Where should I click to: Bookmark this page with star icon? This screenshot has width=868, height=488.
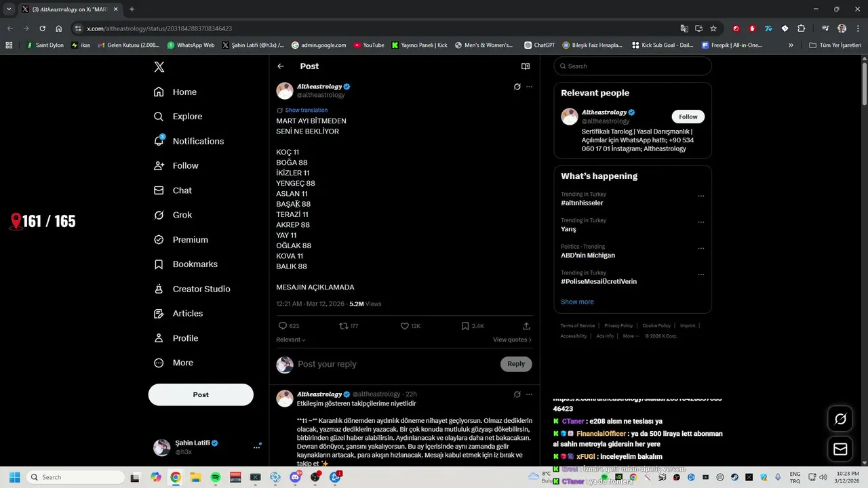[x=713, y=28]
